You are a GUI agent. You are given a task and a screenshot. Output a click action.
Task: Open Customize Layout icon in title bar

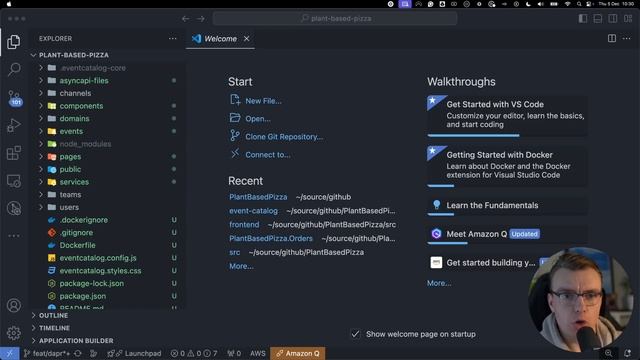(628, 19)
